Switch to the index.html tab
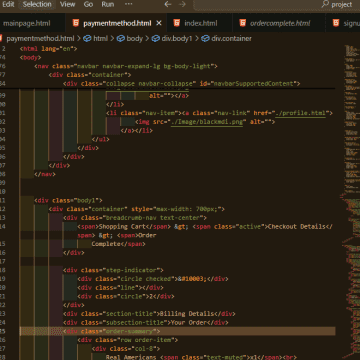 pos(201,23)
